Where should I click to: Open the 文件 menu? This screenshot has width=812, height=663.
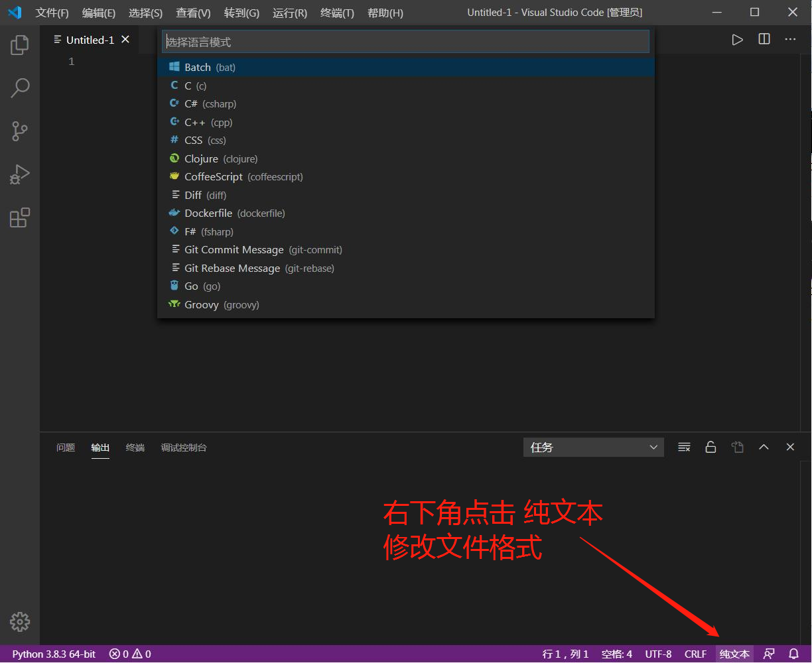coord(52,13)
